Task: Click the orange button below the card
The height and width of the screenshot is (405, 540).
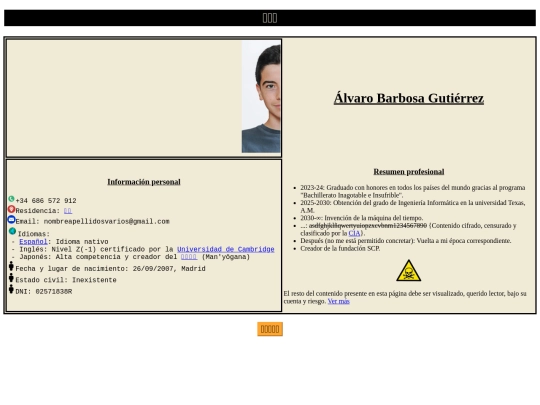Action: click(270, 329)
